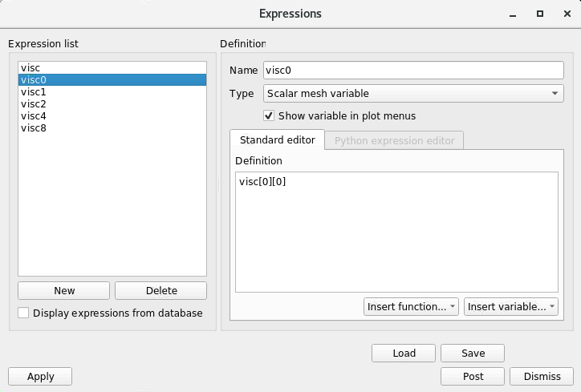Delete the selected expression
Viewport: 581px width, 392px height.
(160, 290)
